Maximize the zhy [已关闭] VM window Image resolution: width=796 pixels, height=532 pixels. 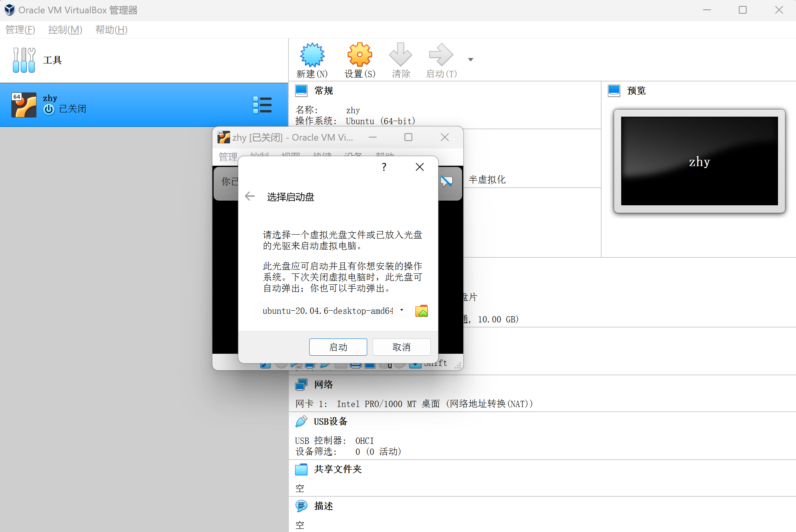pos(408,137)
